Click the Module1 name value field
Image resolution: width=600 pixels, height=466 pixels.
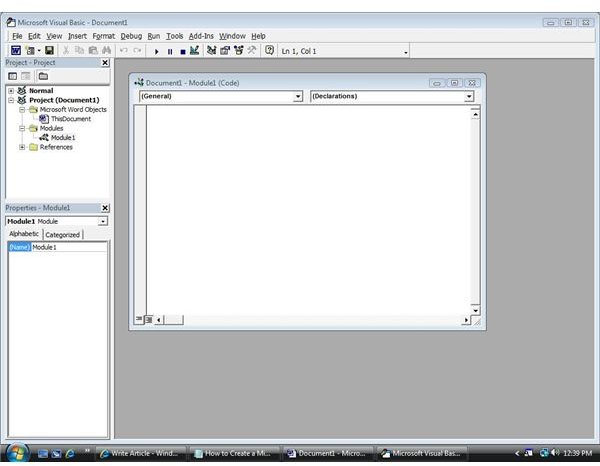[69, 247]
